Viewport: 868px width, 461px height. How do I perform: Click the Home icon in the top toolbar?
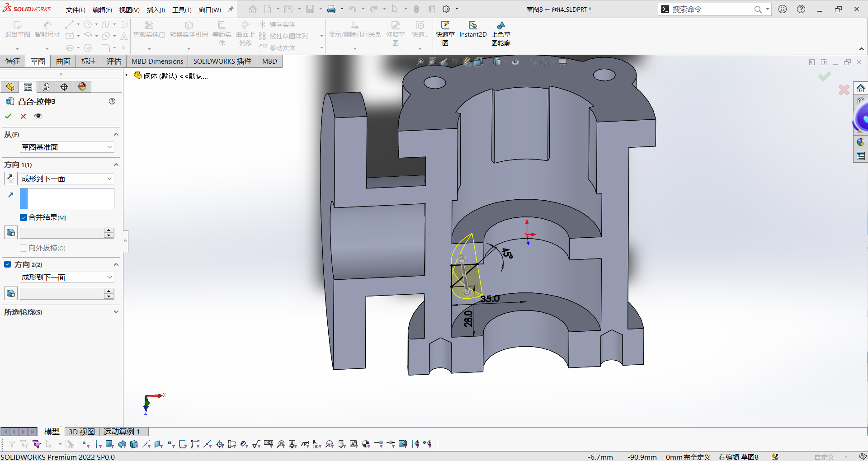tap(253, 9)
